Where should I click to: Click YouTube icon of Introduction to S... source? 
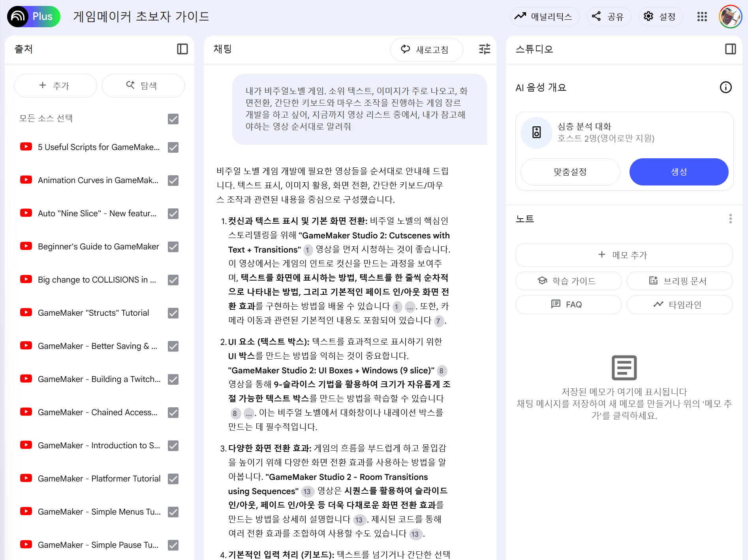[26, 445]
